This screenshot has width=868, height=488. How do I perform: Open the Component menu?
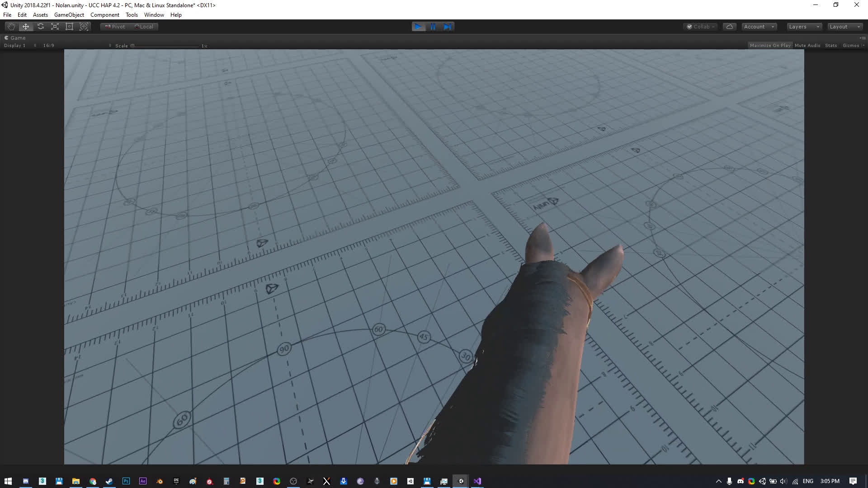pyautogui.click(x=104, y=15)
